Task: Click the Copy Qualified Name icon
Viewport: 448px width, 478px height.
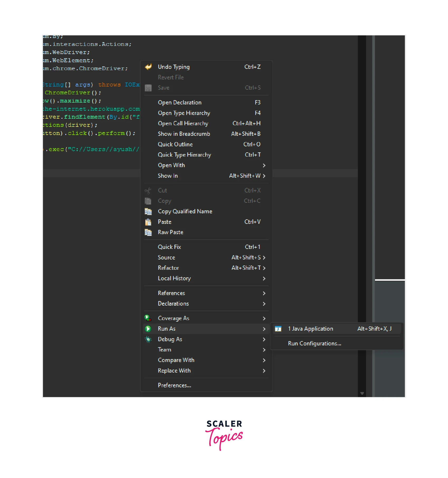Action: [x=148, y=211]
